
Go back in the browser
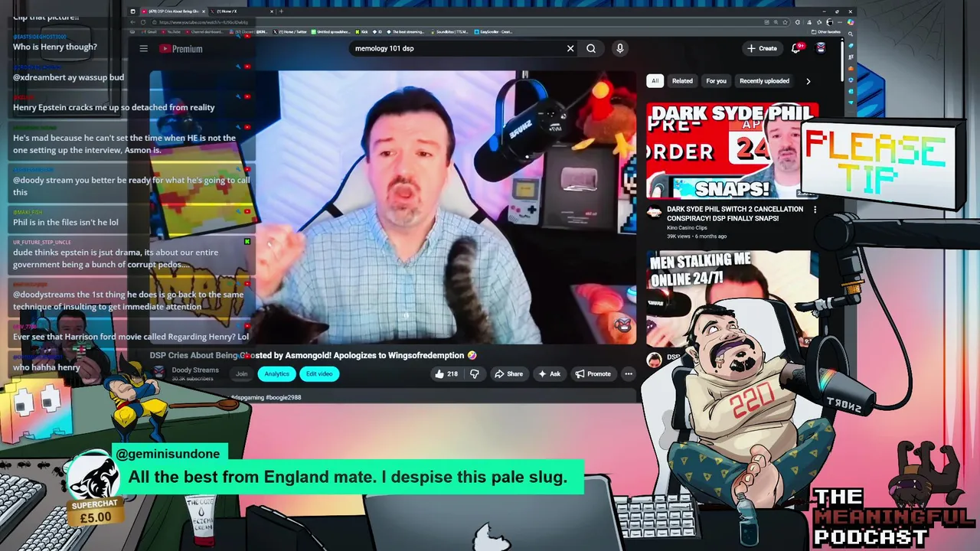tap(133, 22)
